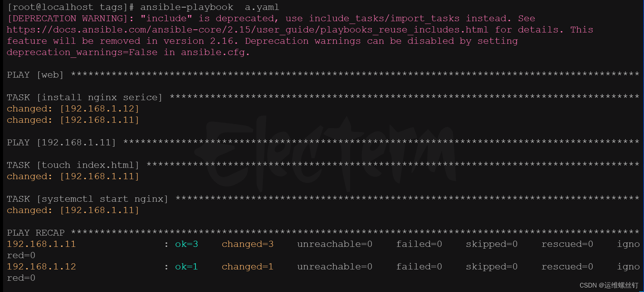Click the PLAY [192.168.1.11] header line
The image size is (644, 292).
pyautogui.click(x=62, y=143)
